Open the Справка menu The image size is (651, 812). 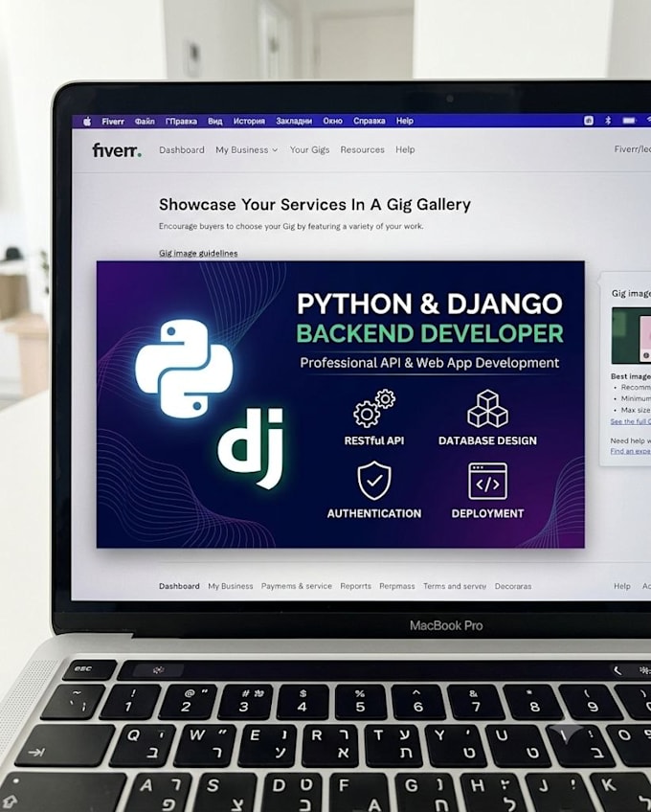click(x=370, y=121)
